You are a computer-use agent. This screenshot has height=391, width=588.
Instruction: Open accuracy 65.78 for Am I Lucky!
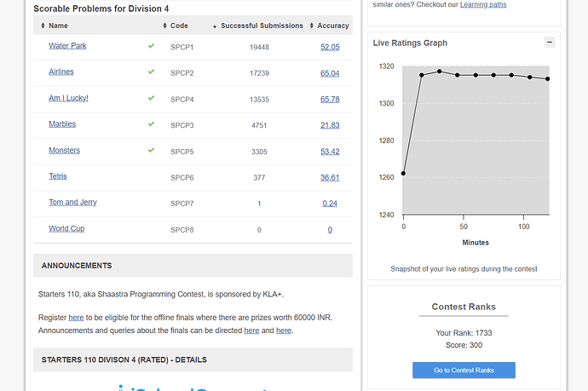coord(330,100)
